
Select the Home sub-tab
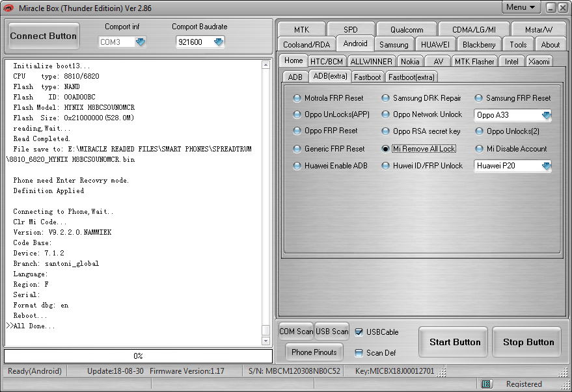(x=293, y=60)
